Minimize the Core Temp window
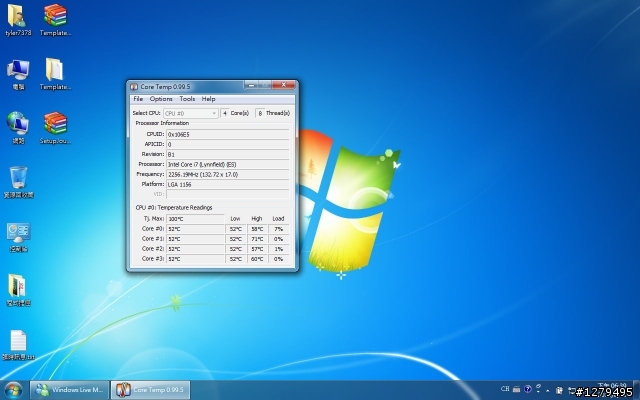640x400 pixels. tap(251, 85)
